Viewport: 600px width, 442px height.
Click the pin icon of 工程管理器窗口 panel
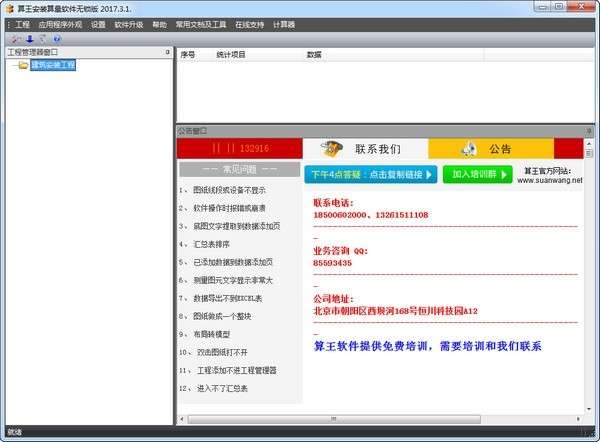click(168, 52)
